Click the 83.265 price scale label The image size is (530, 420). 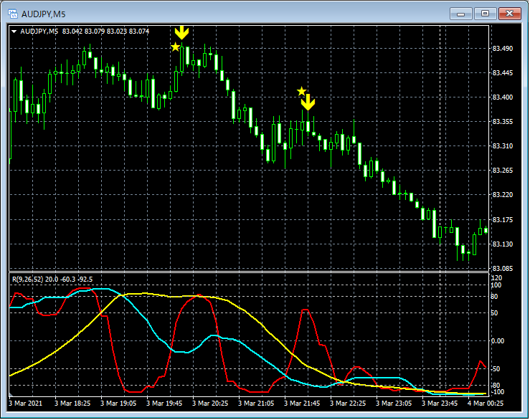(x=502, y=171)
